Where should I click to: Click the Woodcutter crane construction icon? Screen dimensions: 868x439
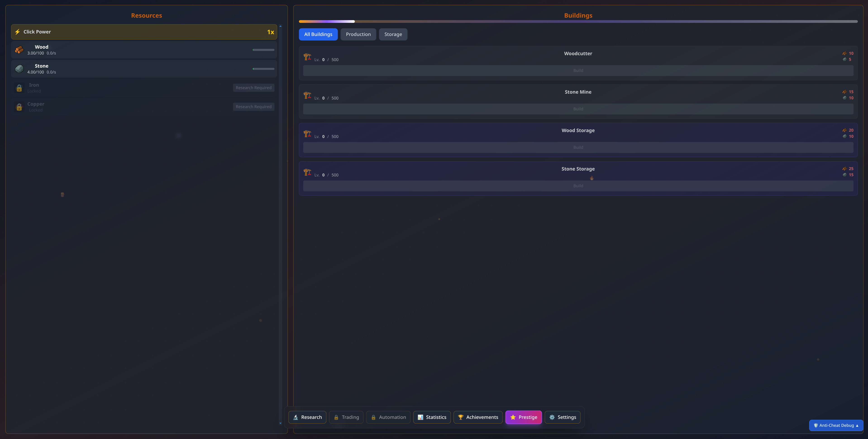pos(307,57)
